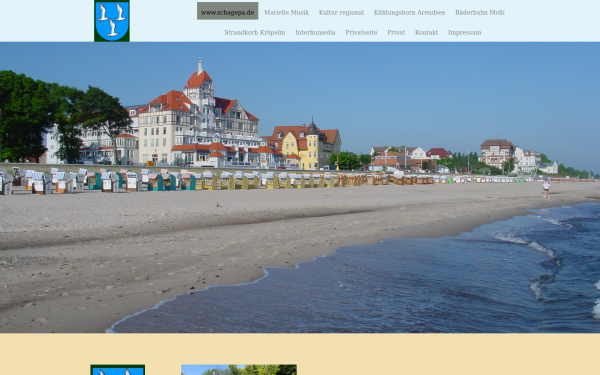
Task: Open the tree landscape thumbnail below banner
Action: [239, 370]
